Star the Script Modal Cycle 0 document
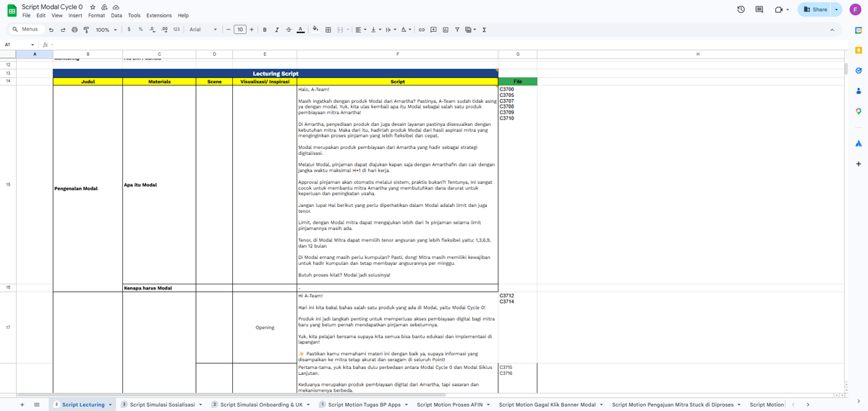 [93, 7]
